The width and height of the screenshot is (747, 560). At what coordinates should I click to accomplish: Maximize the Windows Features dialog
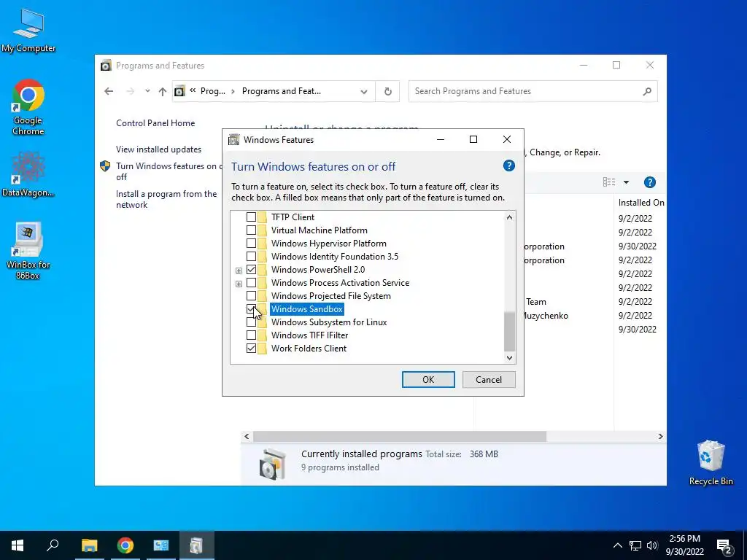(473, 139)
